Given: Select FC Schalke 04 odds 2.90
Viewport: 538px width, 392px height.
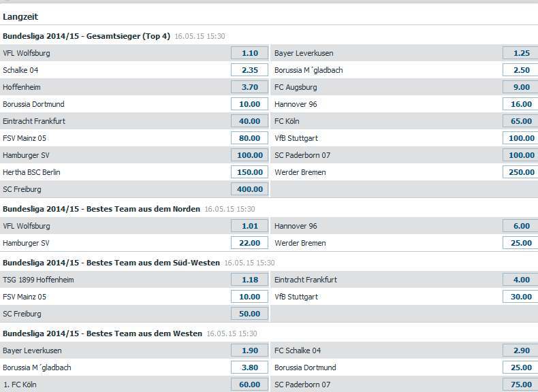Looking at the screenshot, I should click(520, 350).
